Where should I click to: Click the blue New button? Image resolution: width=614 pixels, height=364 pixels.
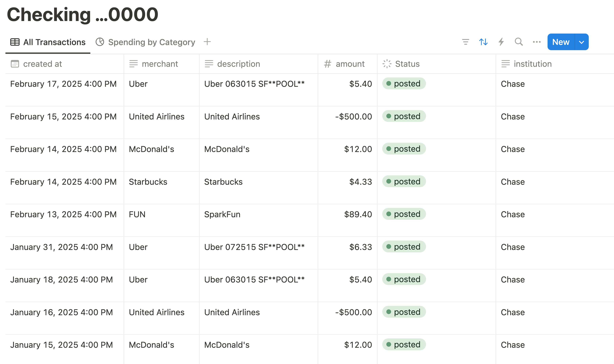pos(561,42)
